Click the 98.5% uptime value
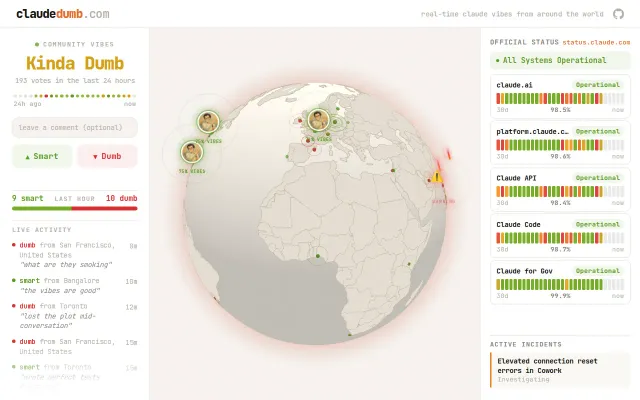 coord(560,110)
